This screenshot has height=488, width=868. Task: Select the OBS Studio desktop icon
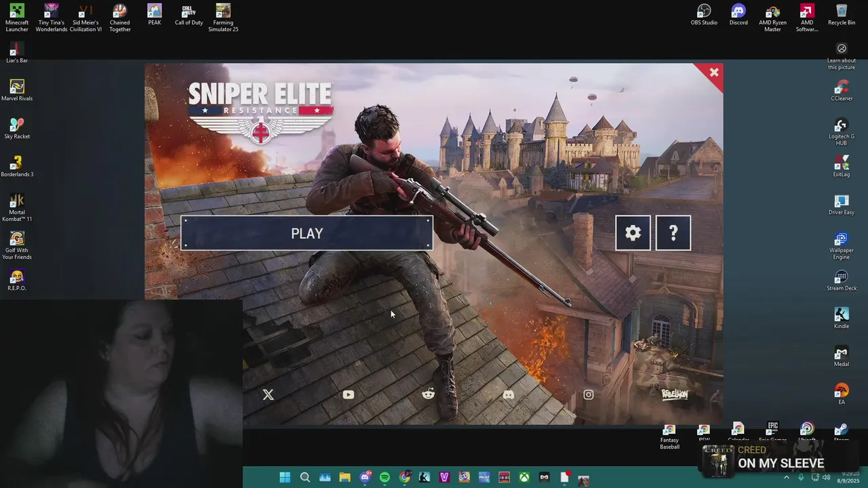704,15
